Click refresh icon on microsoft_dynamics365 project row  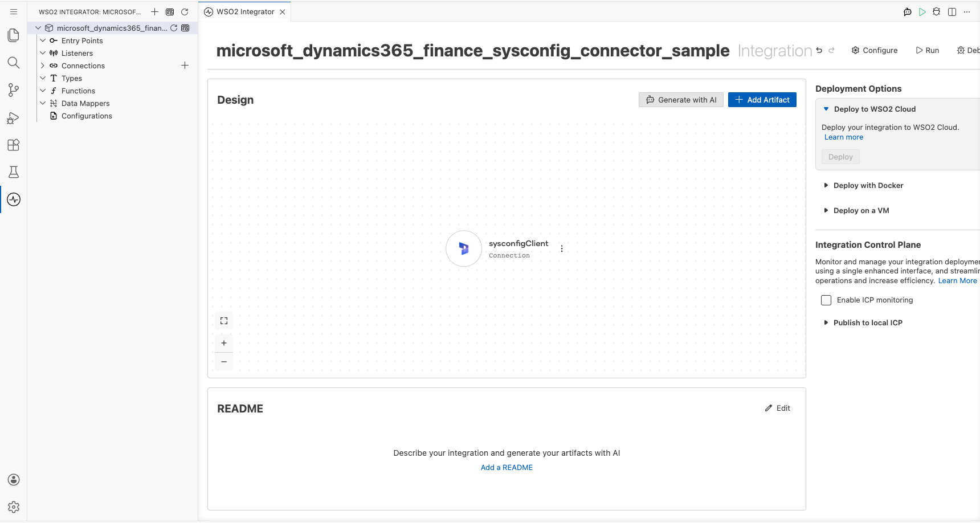coord(174,28)
